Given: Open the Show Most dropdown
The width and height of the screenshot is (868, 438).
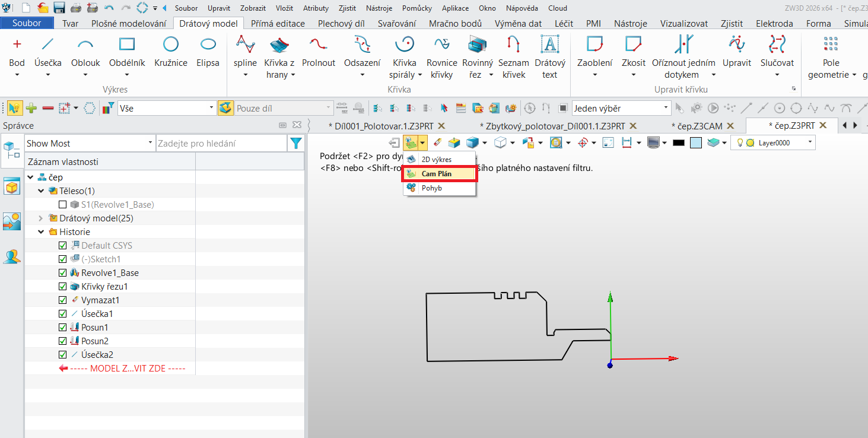Looking at the screenshot, I should pyautogui.click(x=90, y=143).
